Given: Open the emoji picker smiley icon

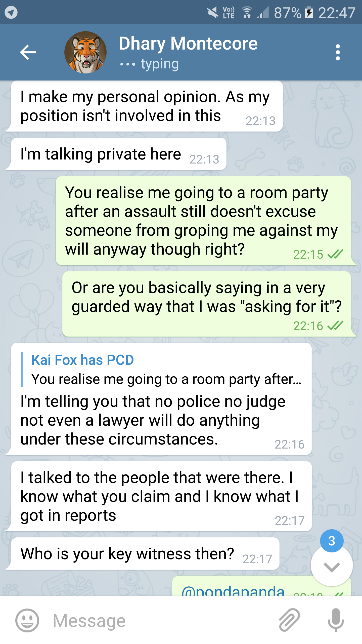Looking at the screenshot, I should pos(27,620).
